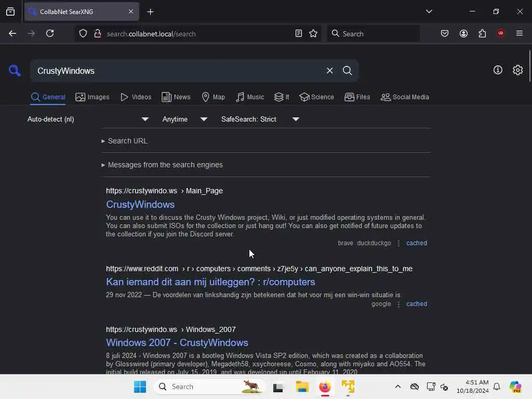Switch to the Videos search tab
This screenshot has width=532, height=399.
(136, 97)
